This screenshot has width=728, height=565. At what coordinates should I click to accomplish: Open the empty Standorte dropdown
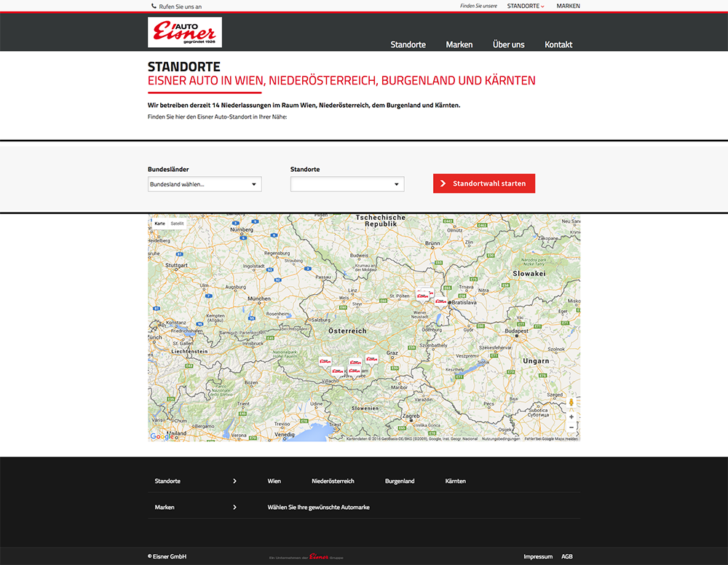[x=347, y=184]
